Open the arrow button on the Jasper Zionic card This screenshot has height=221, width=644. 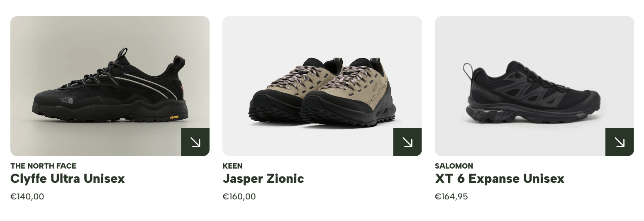[x=407, y=142]
